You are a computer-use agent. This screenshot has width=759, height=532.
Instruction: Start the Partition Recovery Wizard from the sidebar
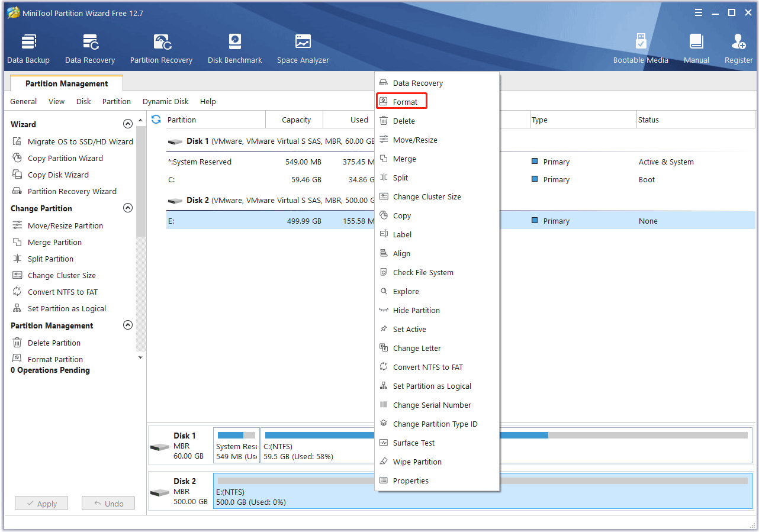pos(65,191)
